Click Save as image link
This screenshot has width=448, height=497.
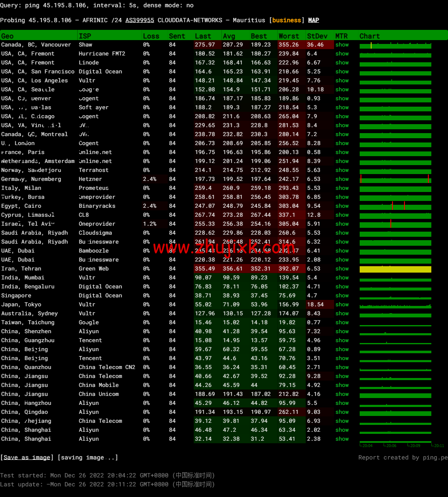27,457
